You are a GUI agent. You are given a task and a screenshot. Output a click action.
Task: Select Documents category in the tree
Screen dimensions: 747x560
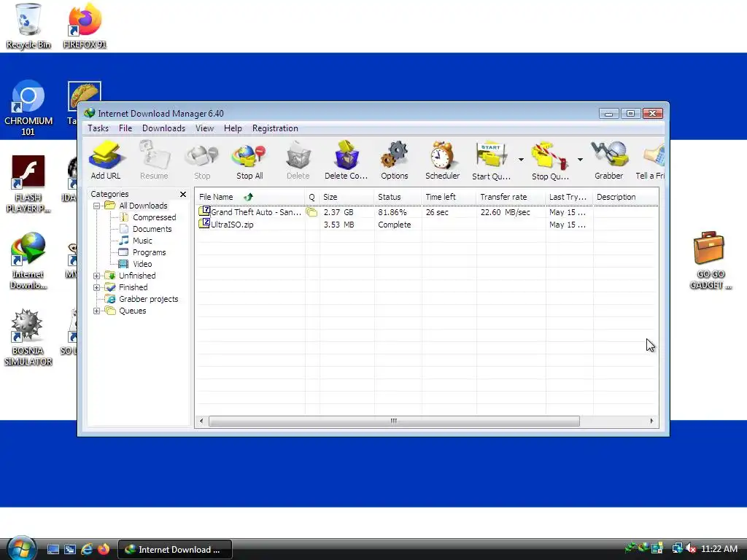click(152, 229)
